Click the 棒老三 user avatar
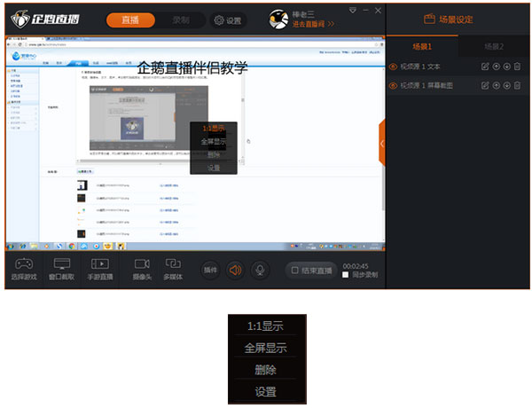Screen dimensions: 532x408 (x=278, y=20)
